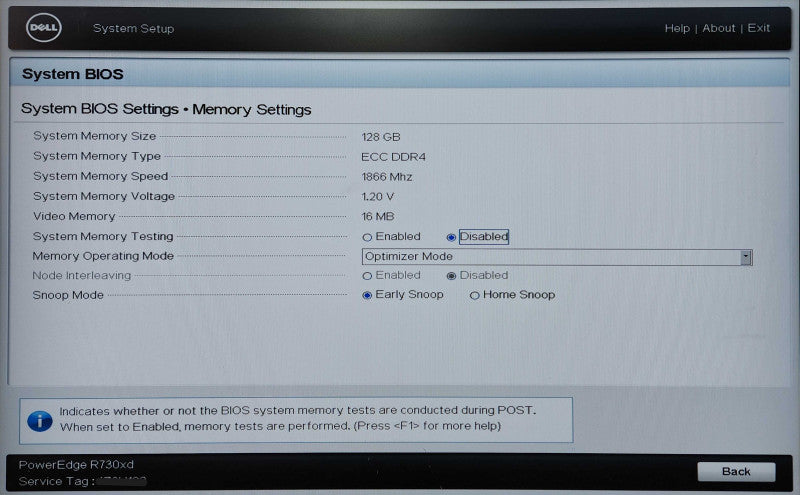Click the 'Press <F1> for more help' text
The image size is (800, 495).
tap(428, 426)
